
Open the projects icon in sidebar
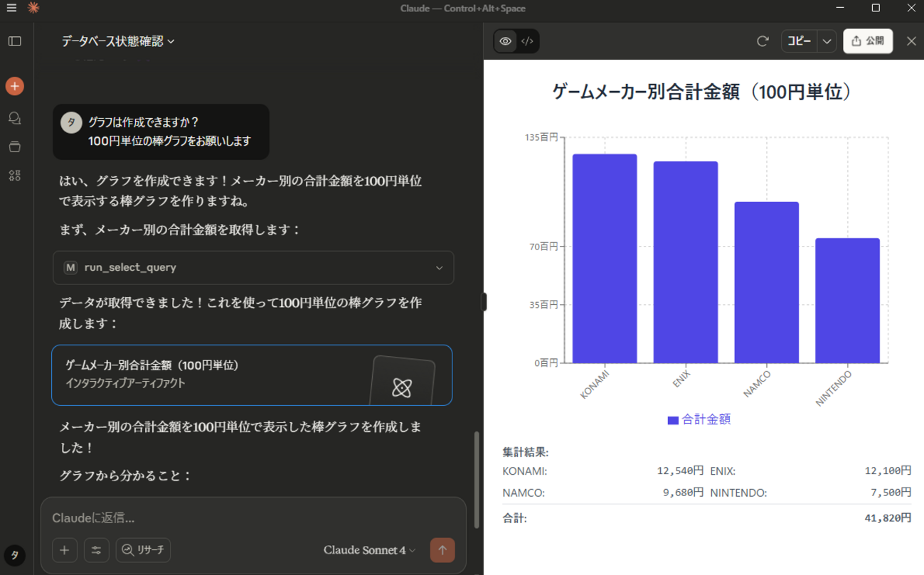(x=15, y=147)
